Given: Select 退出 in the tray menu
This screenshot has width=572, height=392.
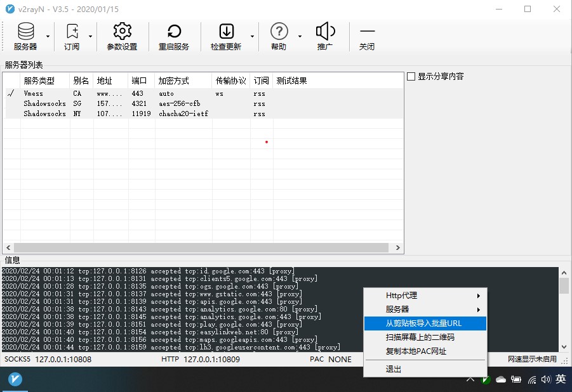Looking at the screenshot, I should point(394,369).
